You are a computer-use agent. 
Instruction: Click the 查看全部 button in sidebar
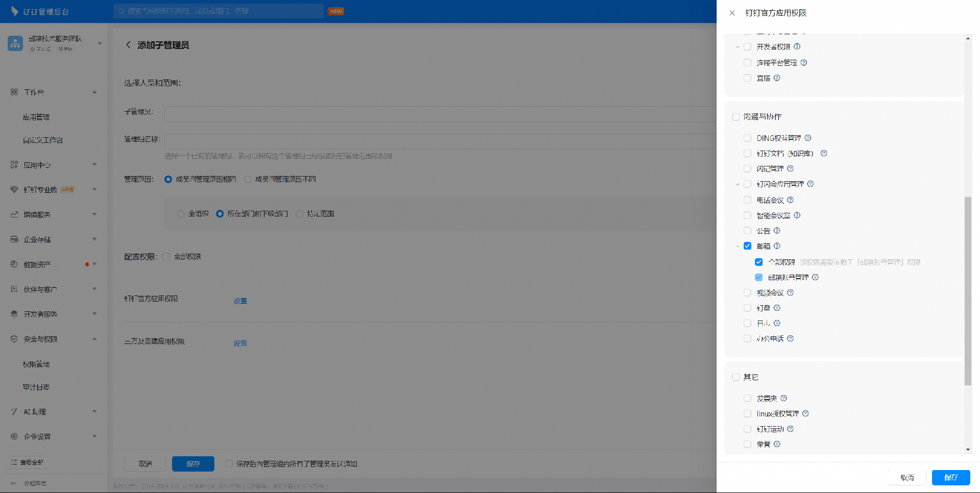(27, 462)
